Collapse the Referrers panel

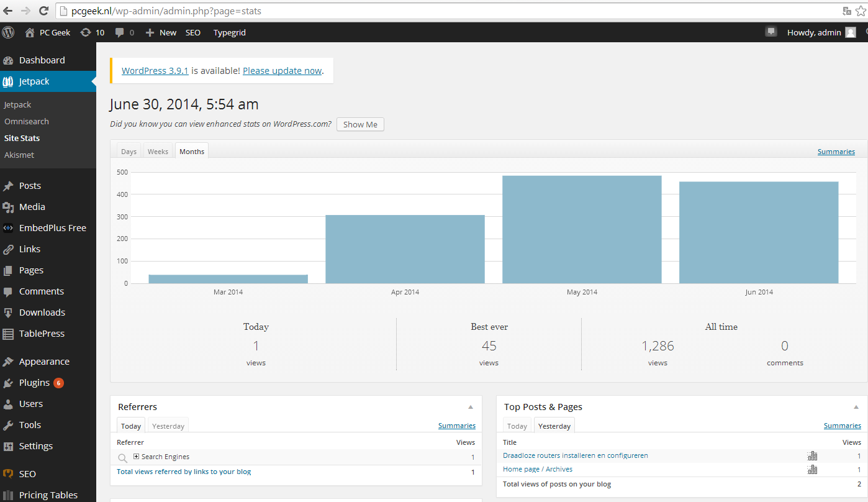(471, 407)
